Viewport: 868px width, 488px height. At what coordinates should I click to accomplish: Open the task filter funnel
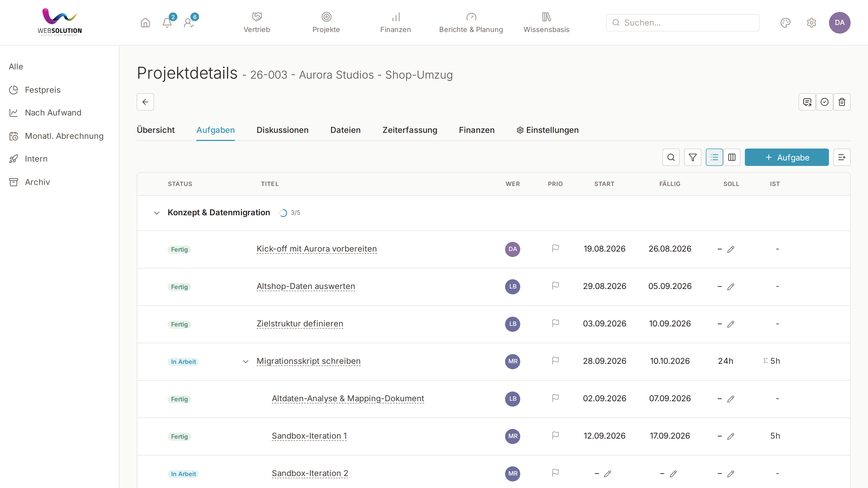point(693,157)
